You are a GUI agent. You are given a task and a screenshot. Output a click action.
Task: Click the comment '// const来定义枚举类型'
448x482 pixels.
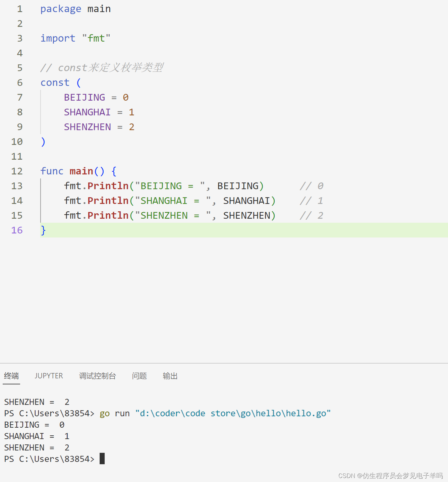[x=102, y=68]
